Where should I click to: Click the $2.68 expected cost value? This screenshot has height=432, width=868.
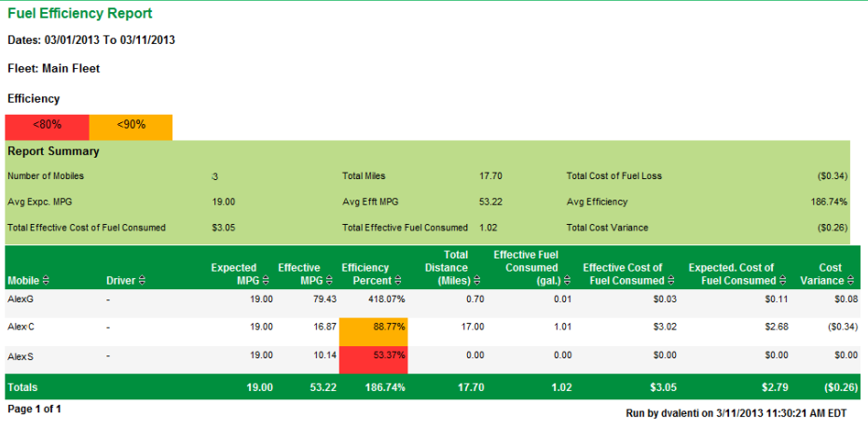point(777,327)
